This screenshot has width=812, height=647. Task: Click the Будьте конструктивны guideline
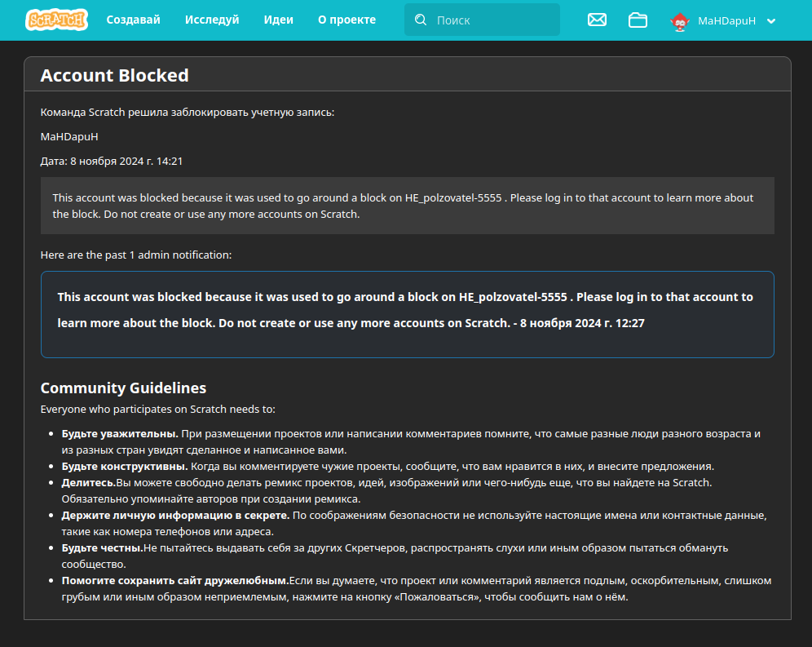tap(387, 467)
